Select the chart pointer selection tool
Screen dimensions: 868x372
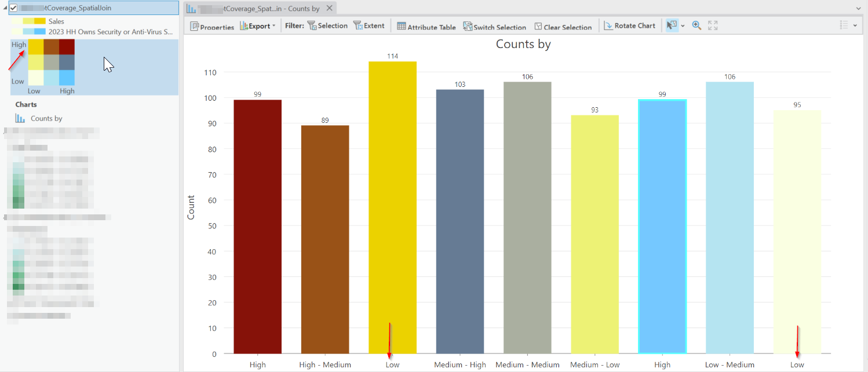671,25
